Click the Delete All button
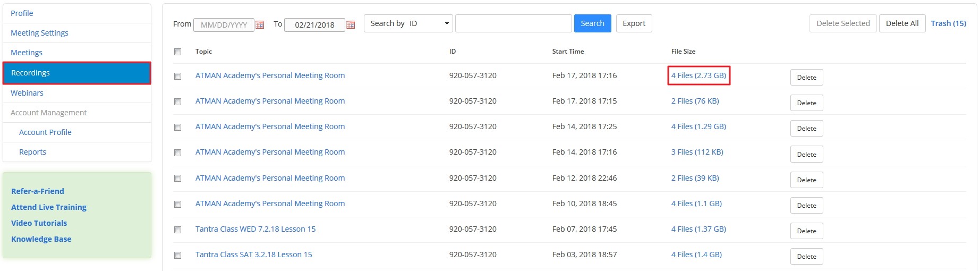The width and height of the screenshot is (980, 271). click(x=902, y=23)
